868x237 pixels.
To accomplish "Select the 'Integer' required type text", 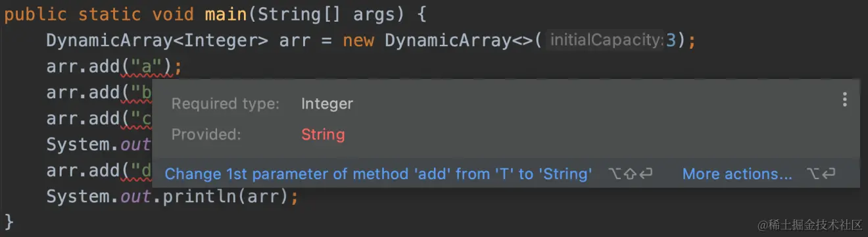I will [x=327, y=103].
